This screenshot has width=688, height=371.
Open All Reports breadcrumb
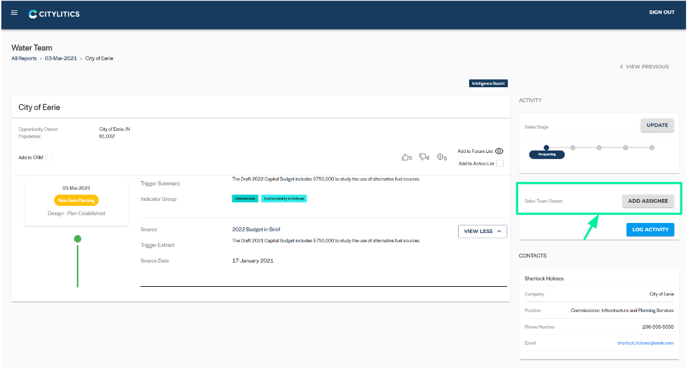[x=24, y=58]
